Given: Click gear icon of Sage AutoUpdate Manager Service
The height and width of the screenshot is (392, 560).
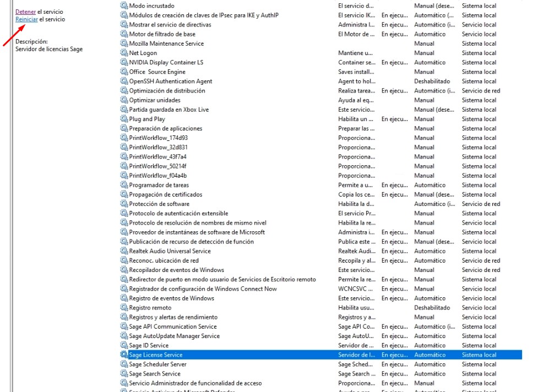Looking at the screenshot, I should [123, 336].
